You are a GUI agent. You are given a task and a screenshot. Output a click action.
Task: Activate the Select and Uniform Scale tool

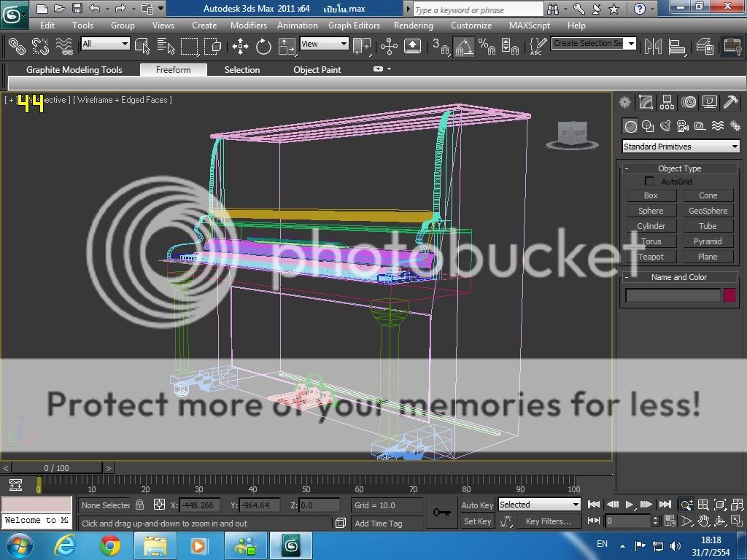click(x=287, y=46)
